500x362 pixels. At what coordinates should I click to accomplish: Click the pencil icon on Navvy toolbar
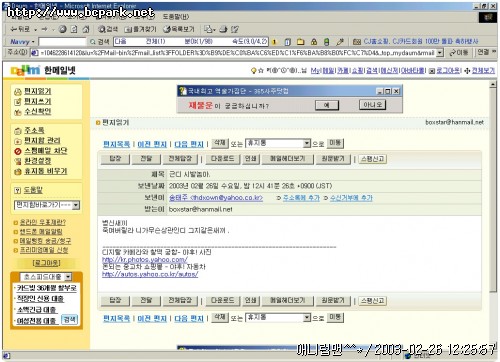point(340,42)
